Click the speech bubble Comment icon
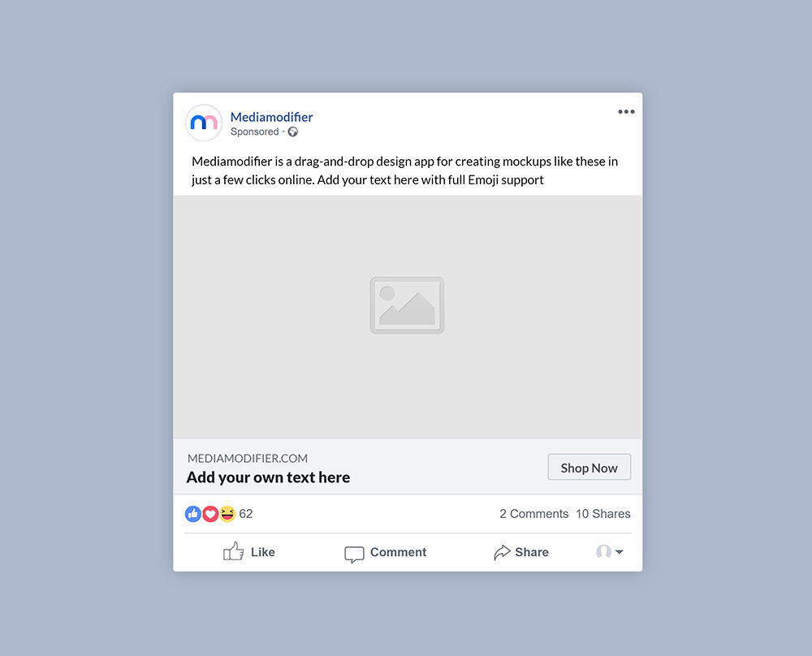 (355, 553)
